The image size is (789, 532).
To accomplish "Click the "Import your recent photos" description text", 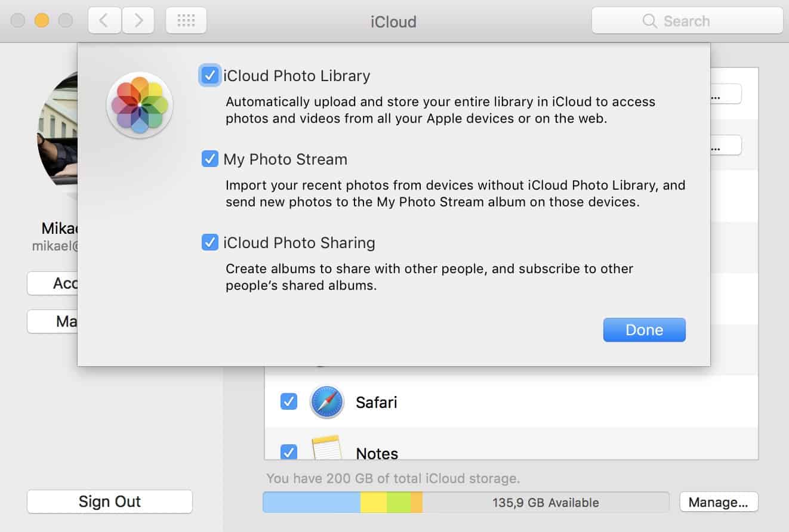I will click(455, 193).
